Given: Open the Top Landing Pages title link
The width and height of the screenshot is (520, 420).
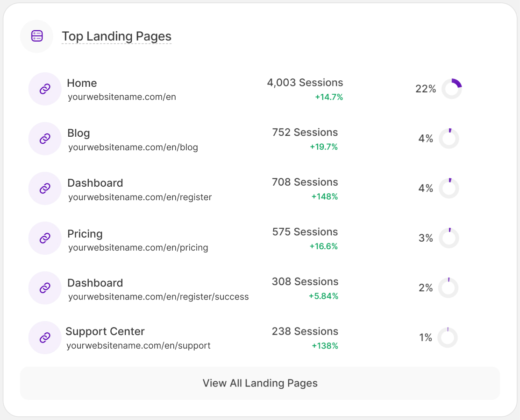Looking at the screenshot, I should [116, 36].
